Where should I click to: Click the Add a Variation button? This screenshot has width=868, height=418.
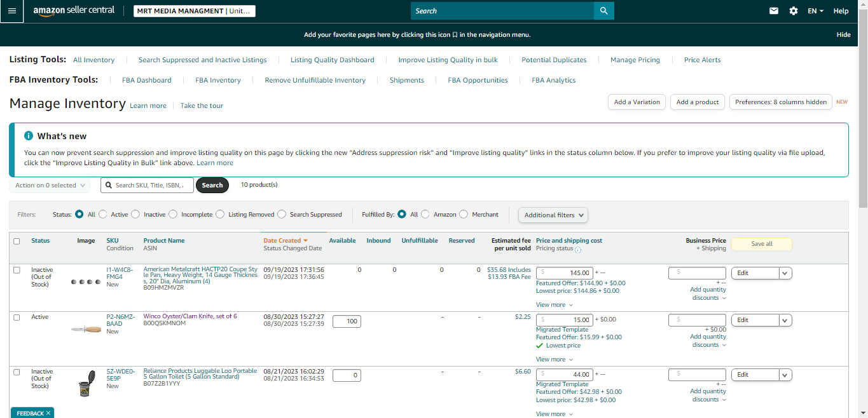tap(637, 102)
